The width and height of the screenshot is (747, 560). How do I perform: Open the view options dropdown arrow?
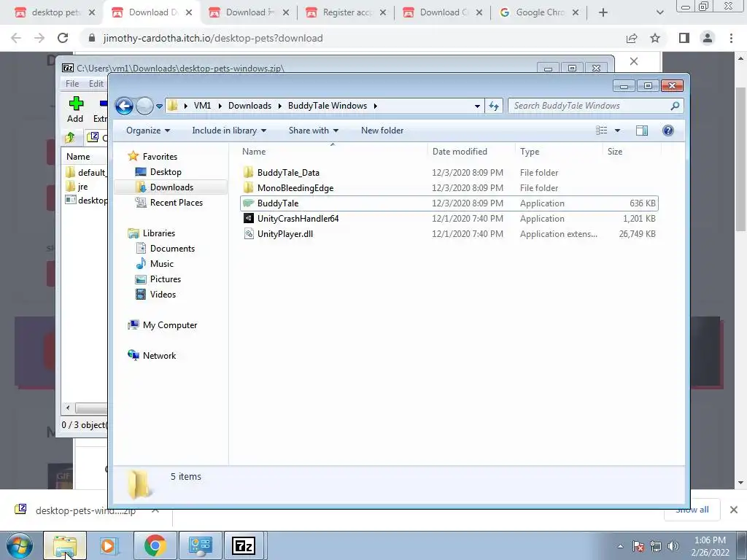pos(617,131)
